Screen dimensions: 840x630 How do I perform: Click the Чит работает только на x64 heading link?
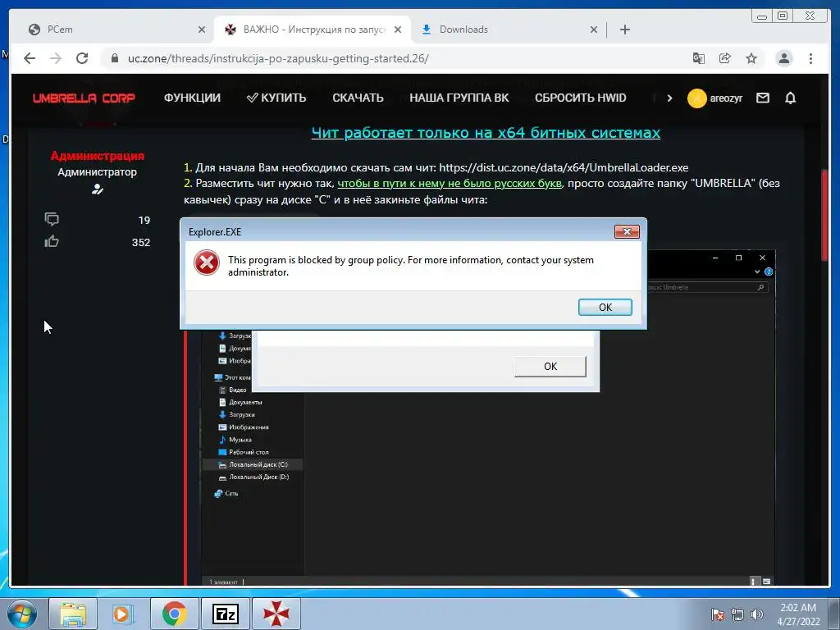pos(486,132)
